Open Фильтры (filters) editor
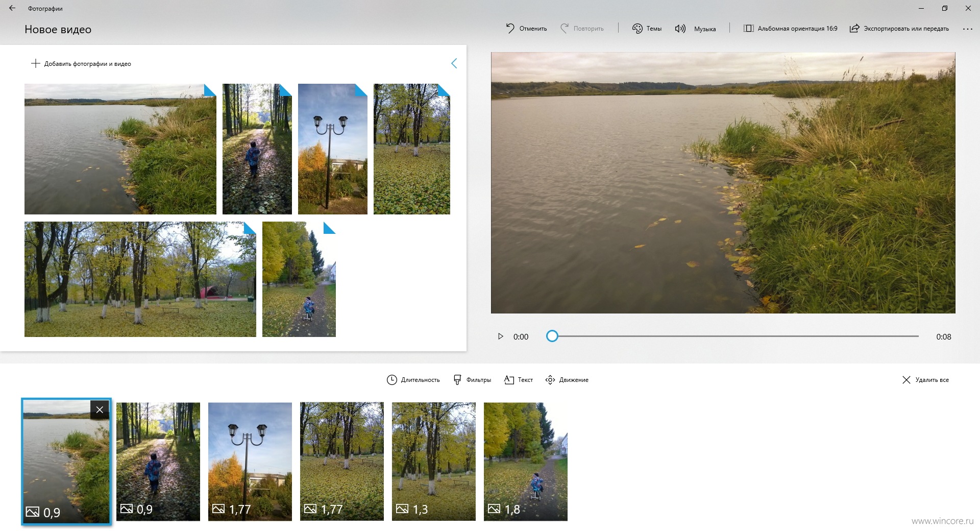 tap(472, 380)
